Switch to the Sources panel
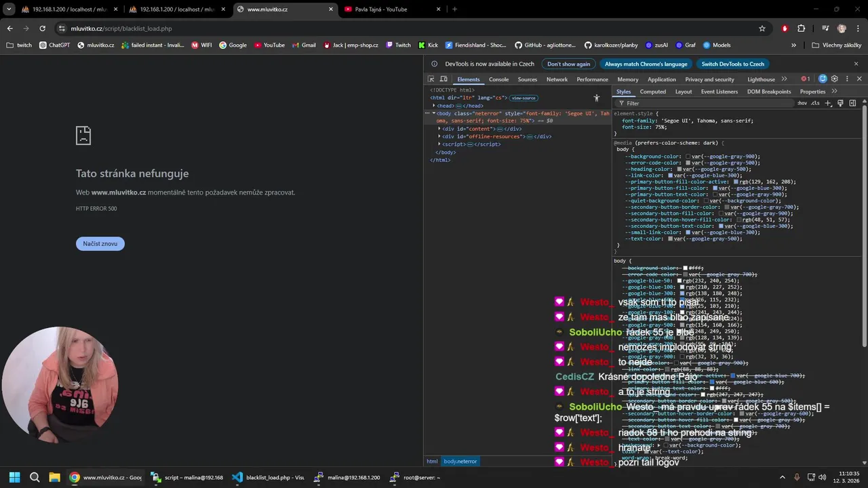The width and height of the screenshot is (868, 488). (528, 79)
